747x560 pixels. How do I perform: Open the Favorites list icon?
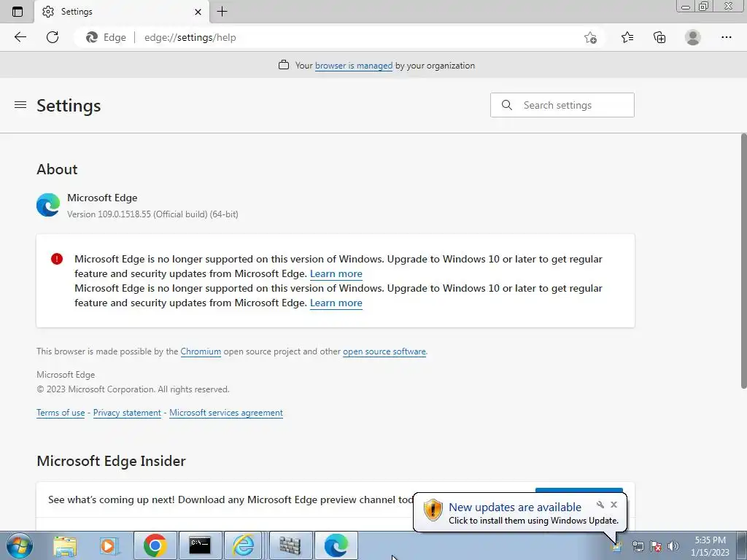point(627,37)
